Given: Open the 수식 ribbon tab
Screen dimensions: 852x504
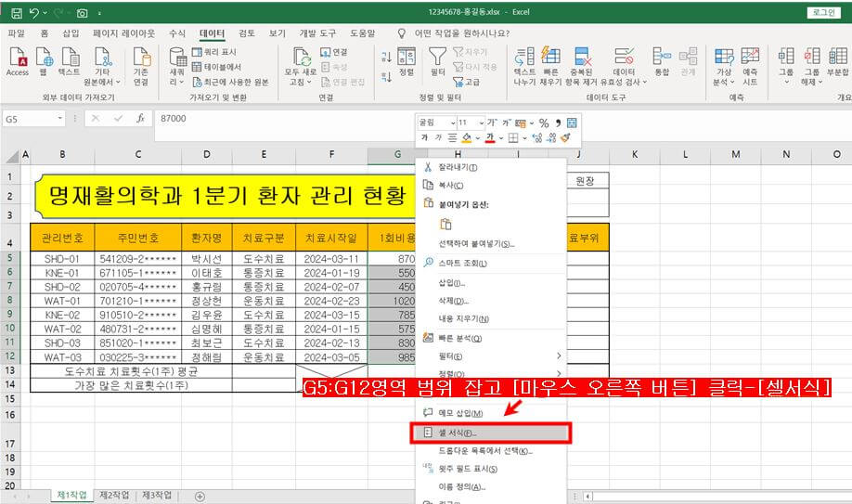Looking at the screenshot, I should tap(176, 33).
